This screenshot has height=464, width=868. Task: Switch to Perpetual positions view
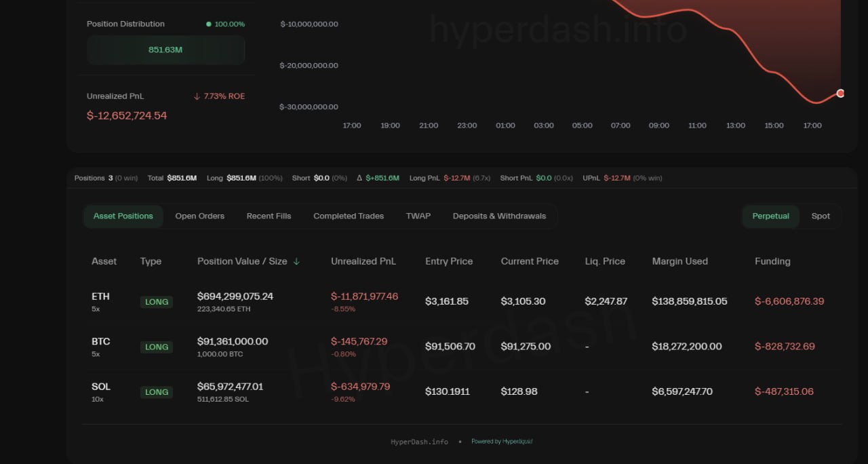(x=770, y=216)
